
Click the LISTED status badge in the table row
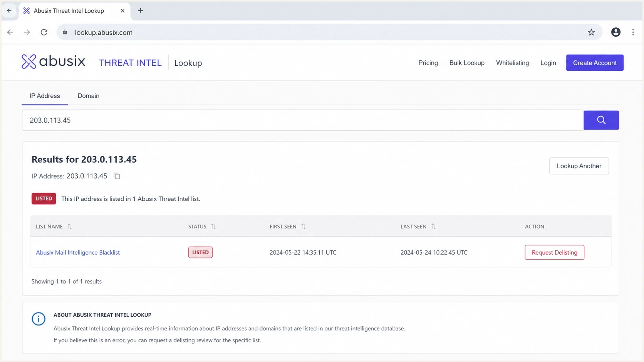(x=200, y=252)
